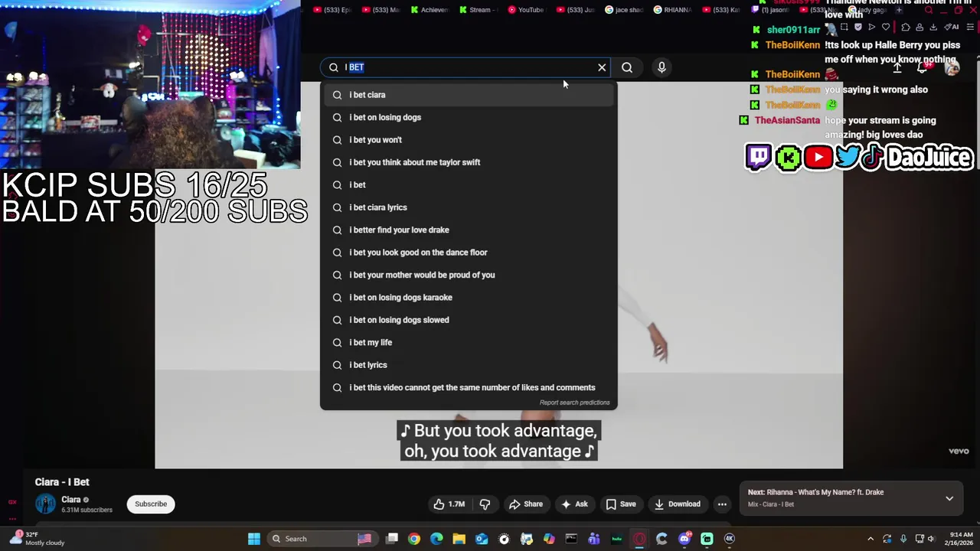Select suggestion "i bet on losing dogs"
Viewport: 980px width, 551px height.
pos(468,117)
